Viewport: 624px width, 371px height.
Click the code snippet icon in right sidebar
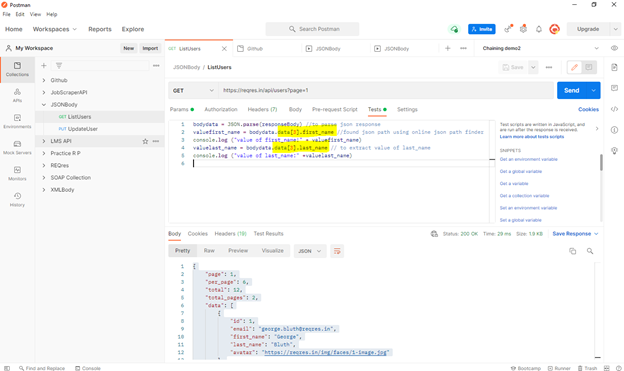(614, 109)
